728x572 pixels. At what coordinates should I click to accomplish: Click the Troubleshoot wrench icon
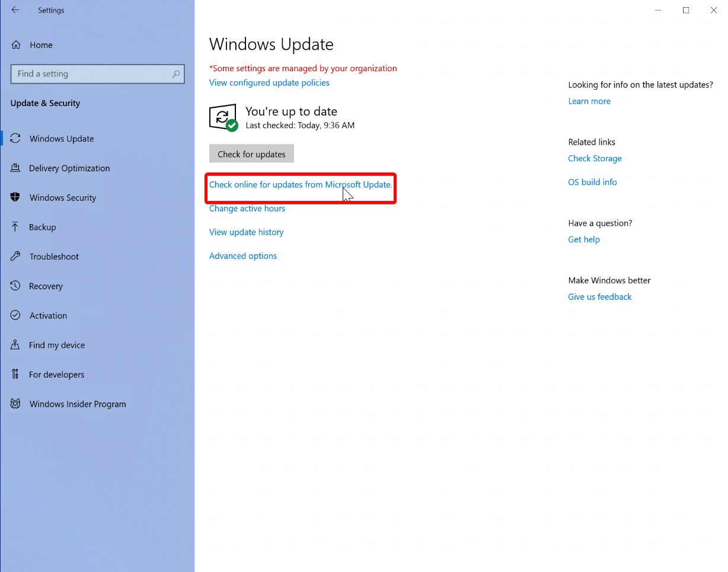tap(15, 257)
